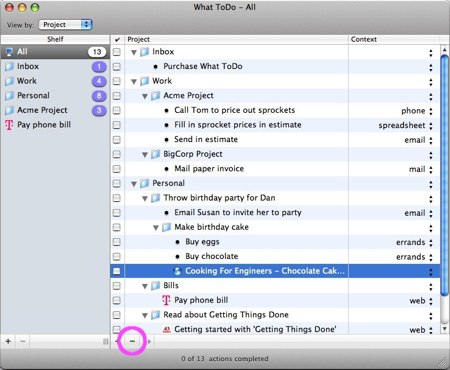Check off Fill in sprocket prices in estimate

(117, 125)
